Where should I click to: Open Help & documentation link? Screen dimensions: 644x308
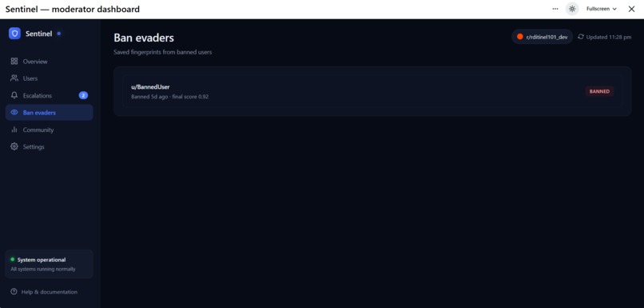[44, 291]
